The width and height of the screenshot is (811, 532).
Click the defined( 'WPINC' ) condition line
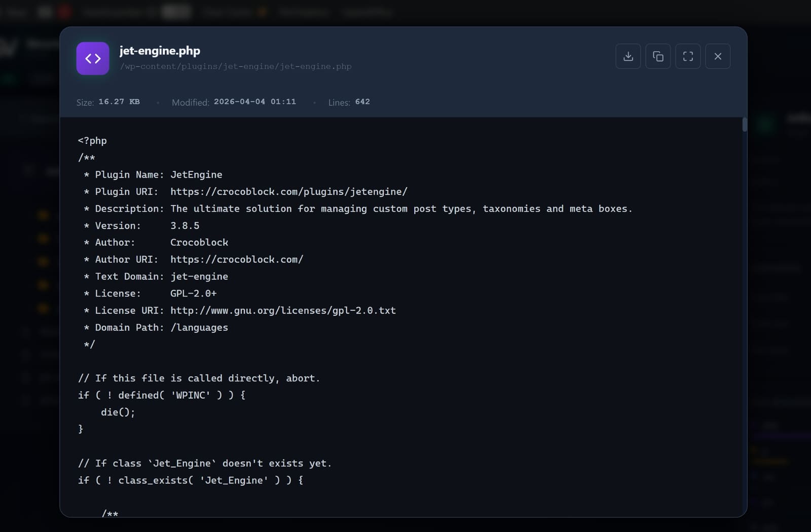(162, 395)
